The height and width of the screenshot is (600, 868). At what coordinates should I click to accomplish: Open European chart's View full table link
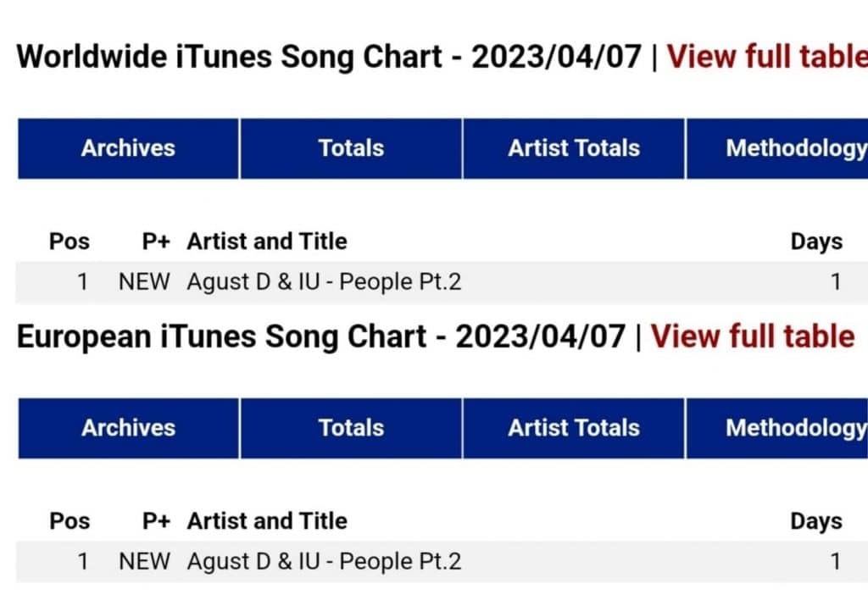(x=753, y=336)
